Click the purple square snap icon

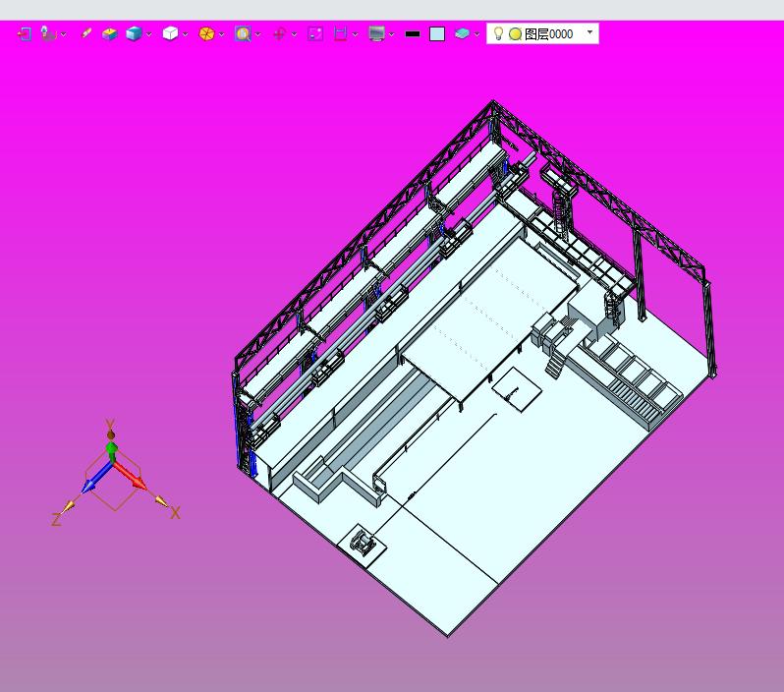point(315,34)
